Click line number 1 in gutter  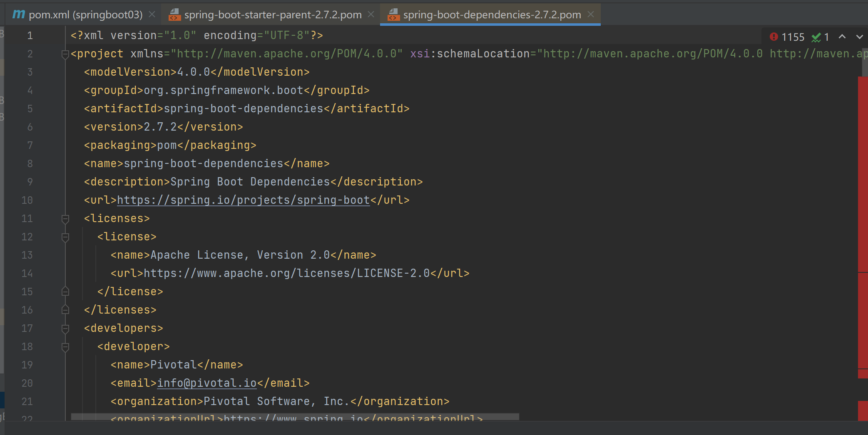point(30,36)
